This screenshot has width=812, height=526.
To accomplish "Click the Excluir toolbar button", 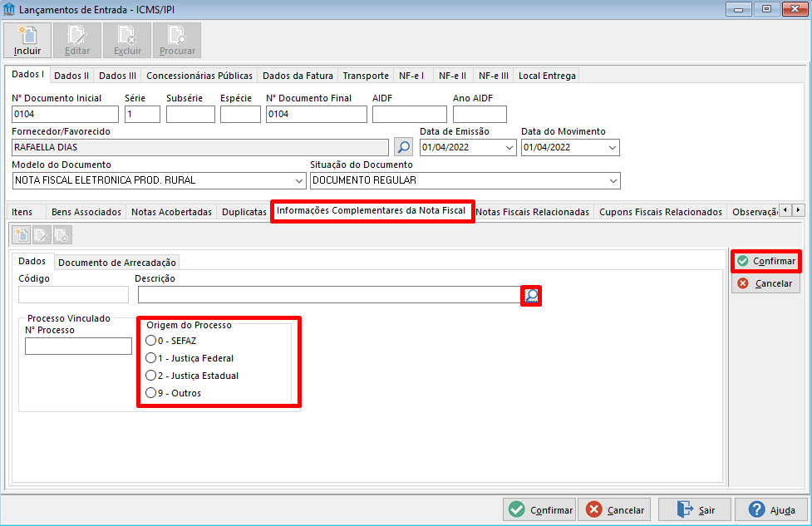I will pos(127,41).
